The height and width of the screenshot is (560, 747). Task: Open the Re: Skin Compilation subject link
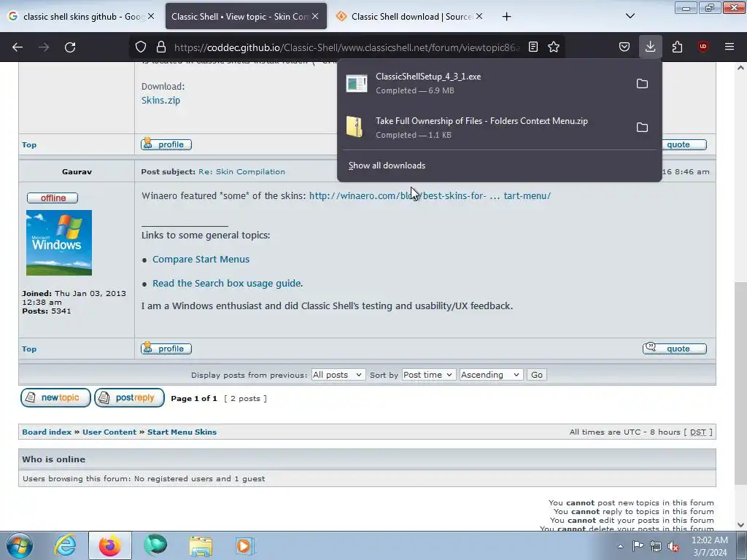241,171
